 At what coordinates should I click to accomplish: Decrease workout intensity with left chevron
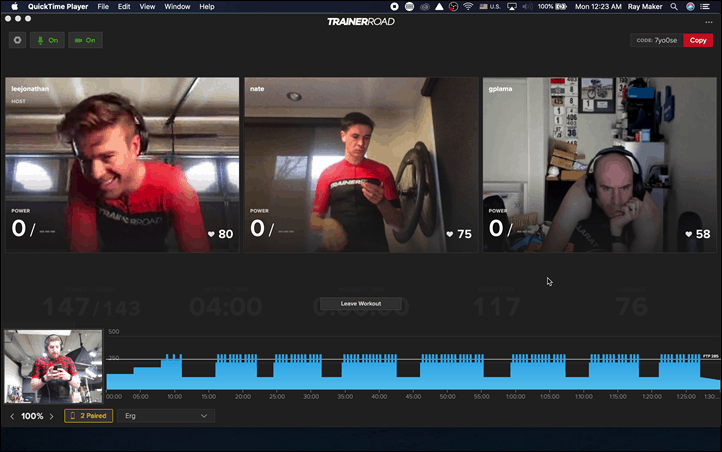tap(12, 416)
